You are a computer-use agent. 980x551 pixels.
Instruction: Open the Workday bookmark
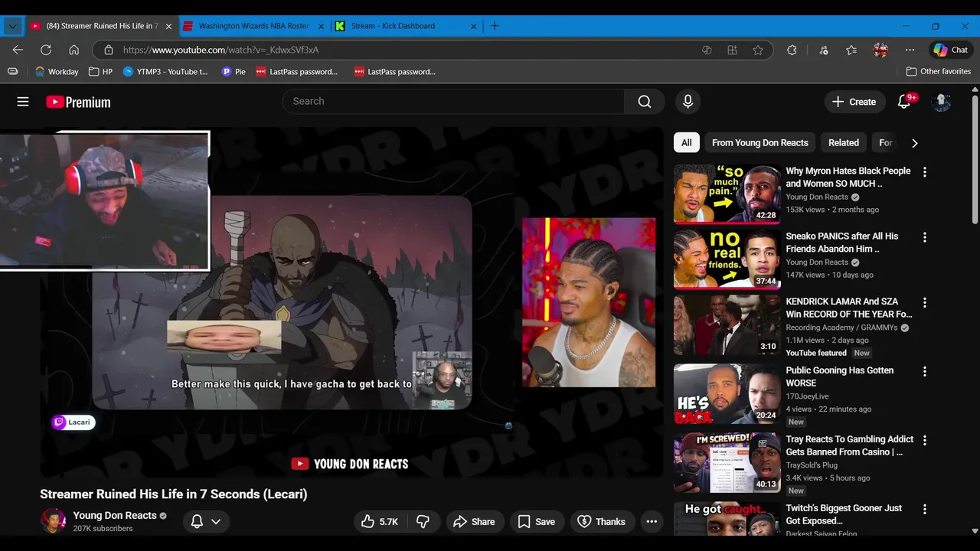(57, 71)
